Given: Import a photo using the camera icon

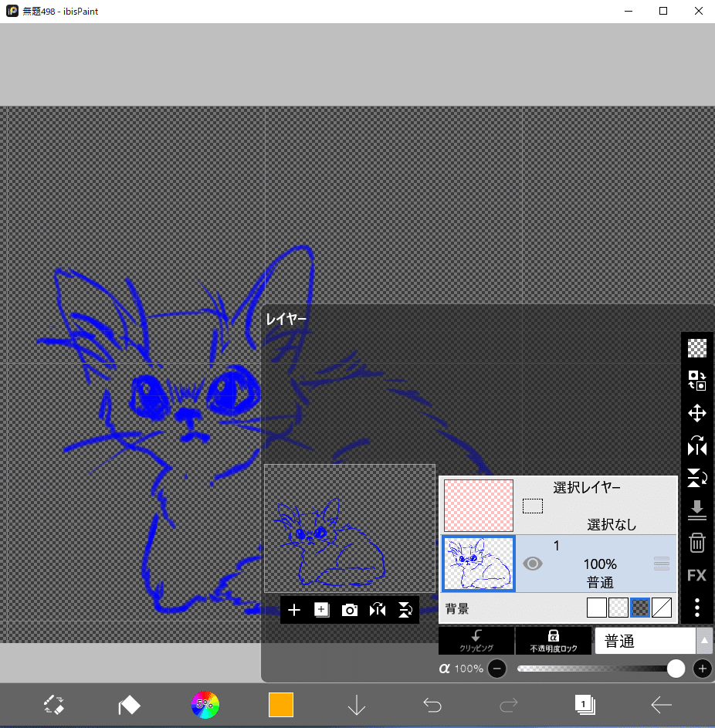Looking at the screenshot, I should pos(349,609).
